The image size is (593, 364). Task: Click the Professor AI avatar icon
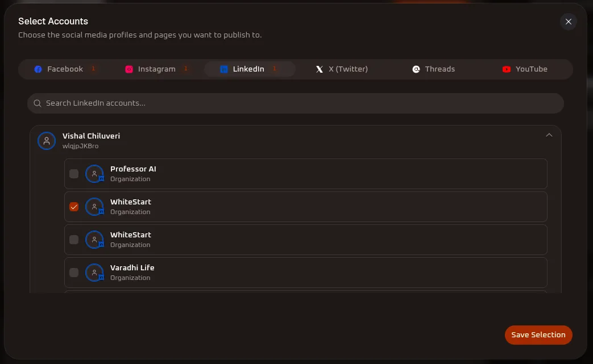94,174
